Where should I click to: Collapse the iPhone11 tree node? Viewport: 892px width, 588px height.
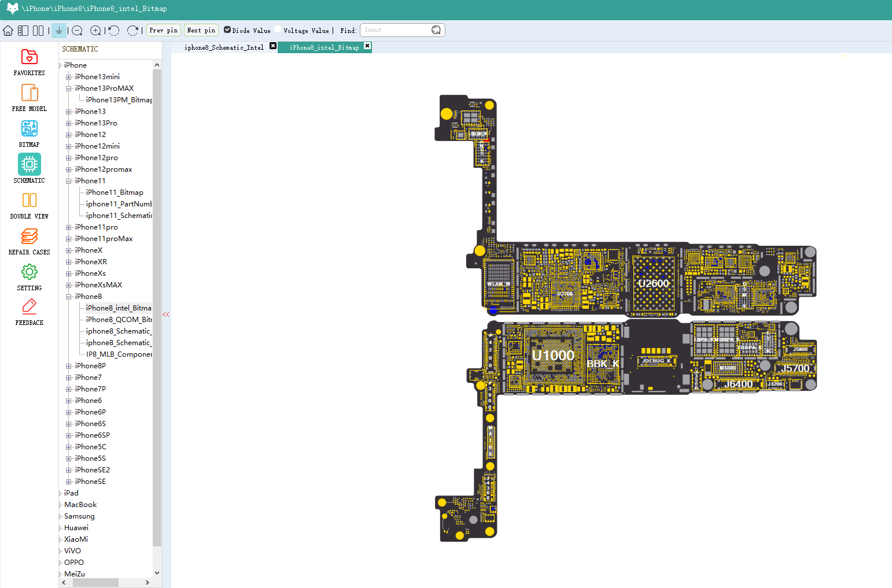[x=69, y=181]
